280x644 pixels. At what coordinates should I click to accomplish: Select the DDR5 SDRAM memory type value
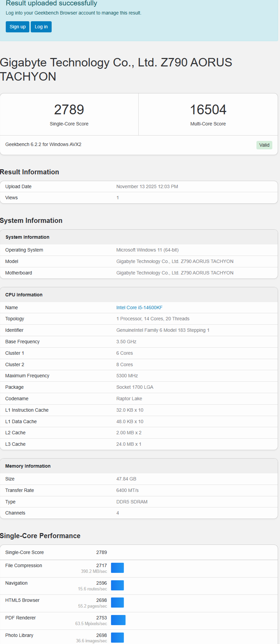[132, 502]
